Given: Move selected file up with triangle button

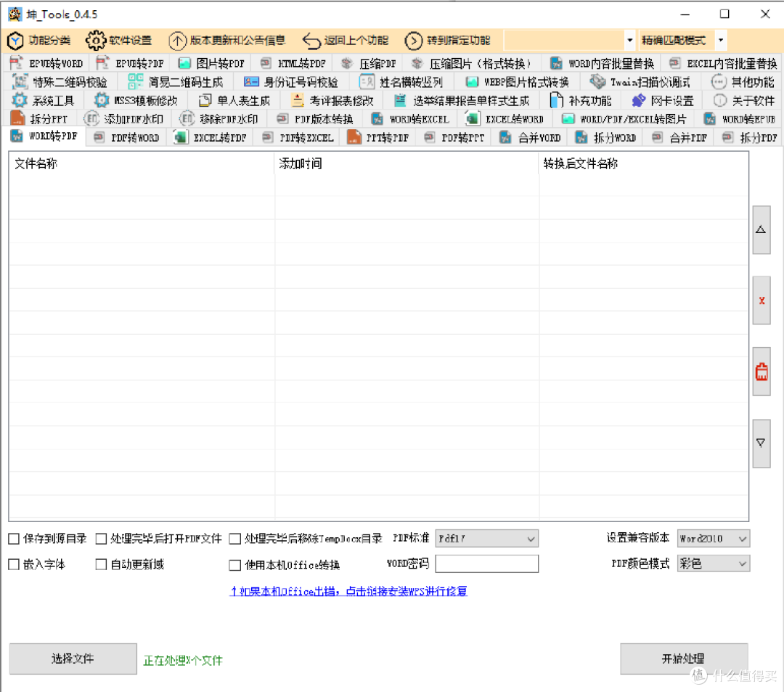Looking at the screenshot, I should tap(761, 230).
